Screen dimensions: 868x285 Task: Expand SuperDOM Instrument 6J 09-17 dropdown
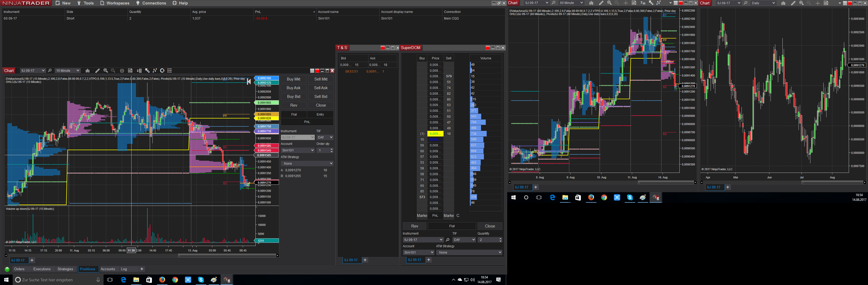click(423, 240)
